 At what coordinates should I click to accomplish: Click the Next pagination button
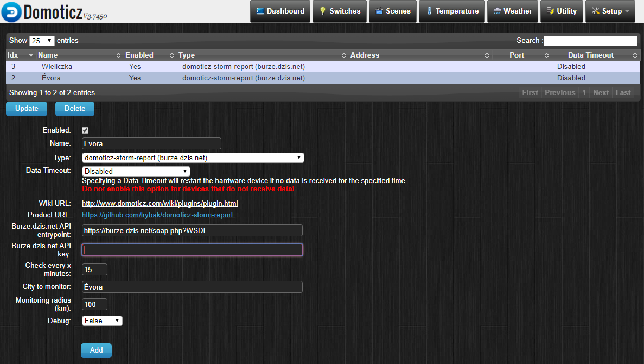pyautogui.click(x=601, y=92)
